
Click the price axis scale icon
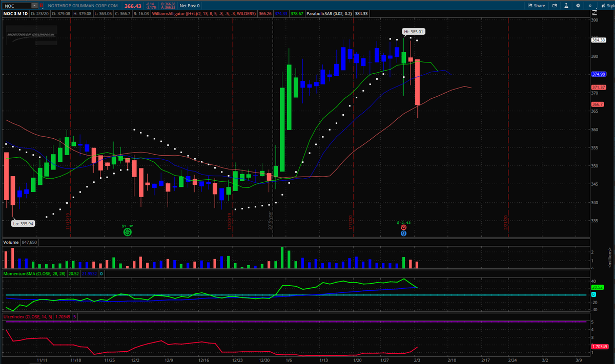594,12
